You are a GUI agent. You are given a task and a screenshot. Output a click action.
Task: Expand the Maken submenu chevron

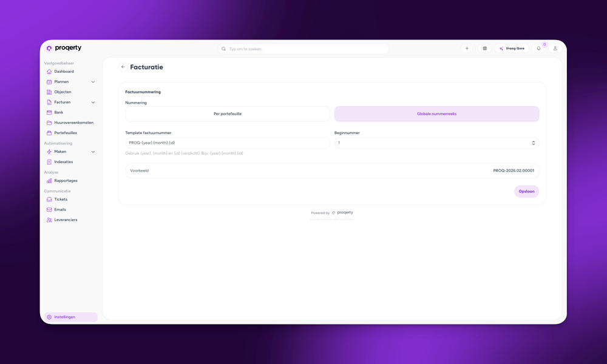point(93,152)
